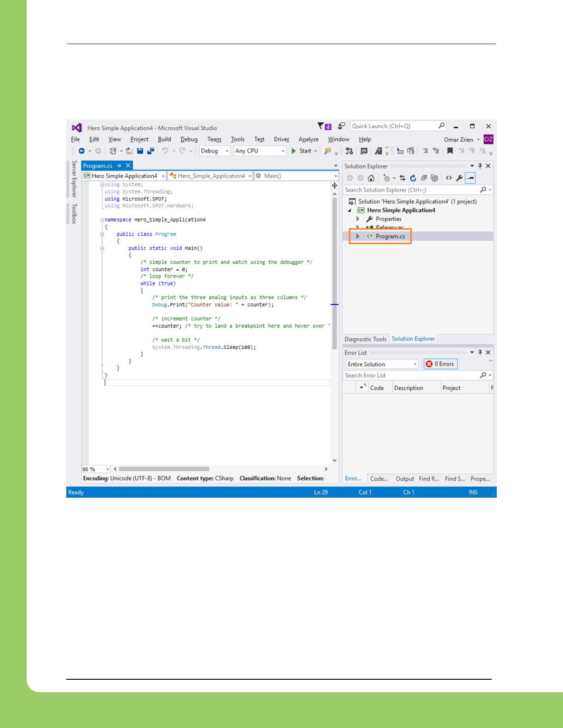563x728 pixels.
Task: Click the Search Error List field
Action: (418, 375)
